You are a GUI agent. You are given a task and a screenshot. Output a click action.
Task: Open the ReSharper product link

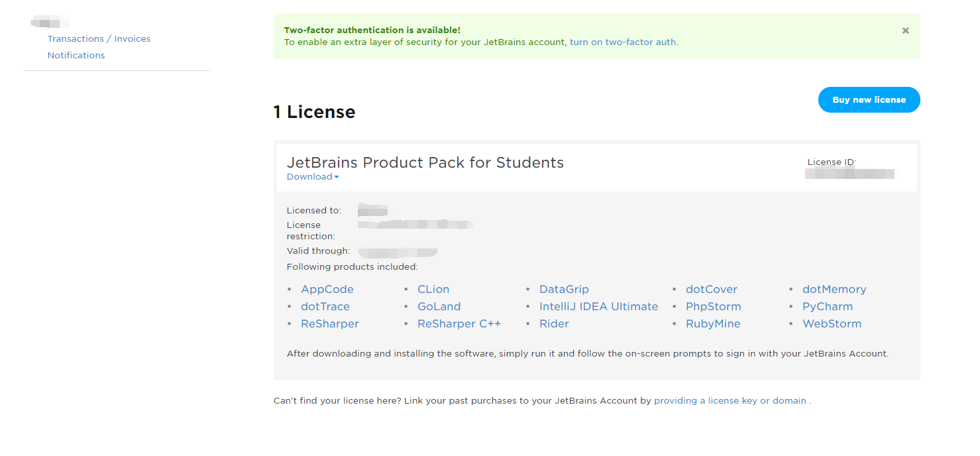(330, 323)
